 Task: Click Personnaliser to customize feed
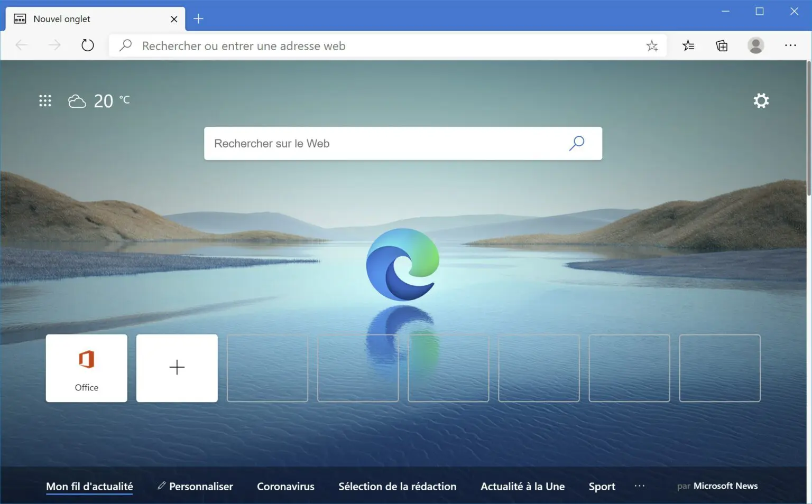(x=196, y=487)
